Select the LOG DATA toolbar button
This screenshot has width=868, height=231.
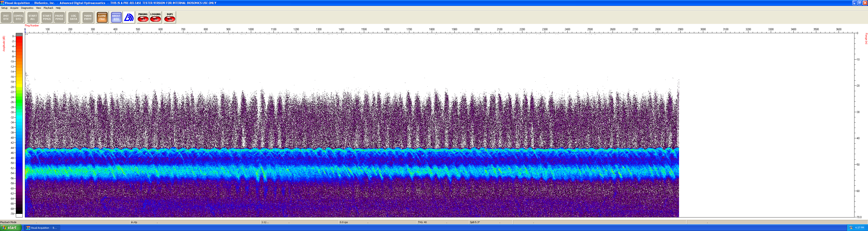[73, 18]
